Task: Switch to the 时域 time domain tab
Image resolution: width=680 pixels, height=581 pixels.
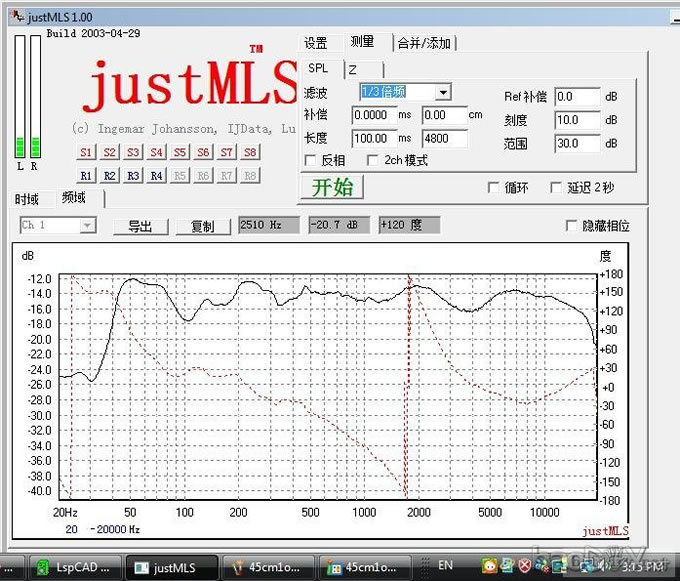Action: pos(28,199)
